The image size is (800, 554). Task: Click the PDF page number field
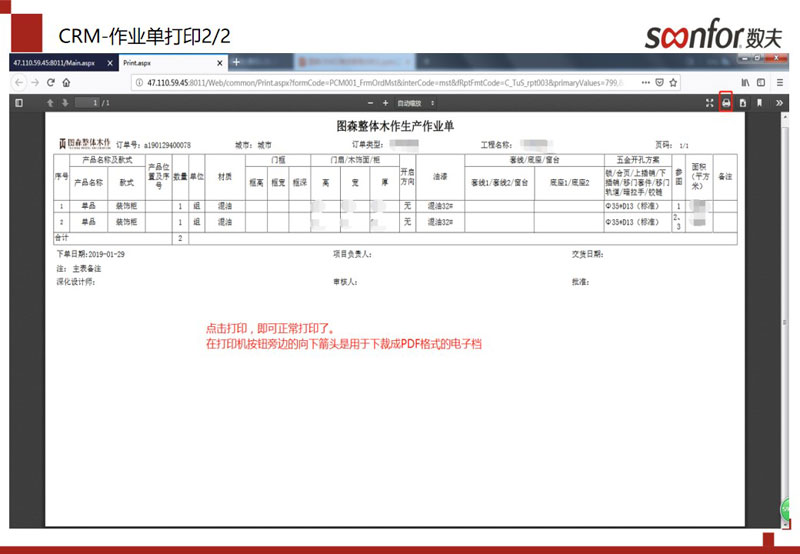92,103
